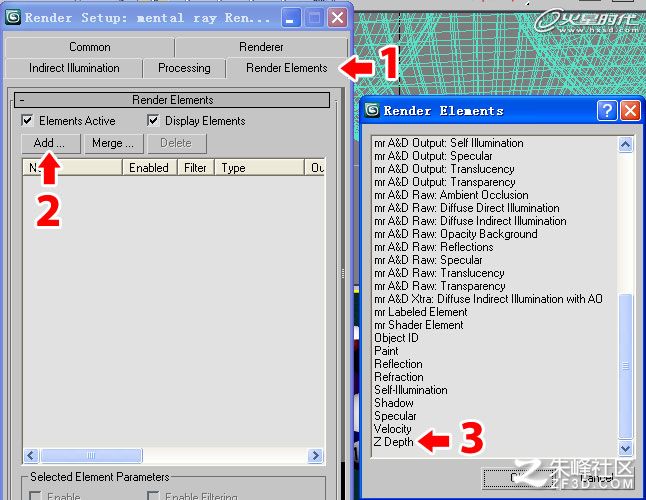Toggle the Enable Filtering checkbox
This screenshot has width=646, height=500.
(153, 495)
